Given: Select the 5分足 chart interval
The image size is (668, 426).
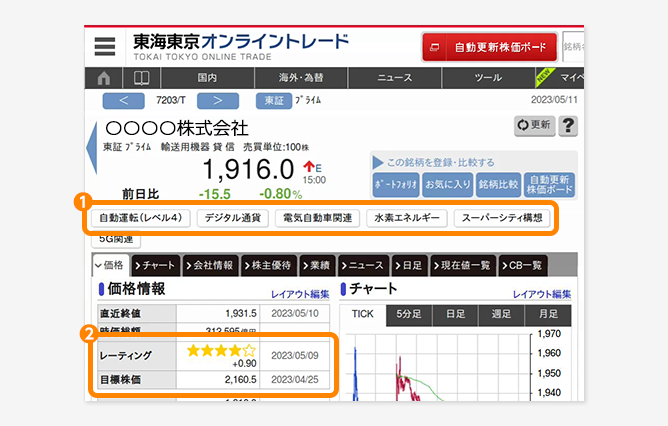Looking at the screenshot, I should click(x=409, y=314).
